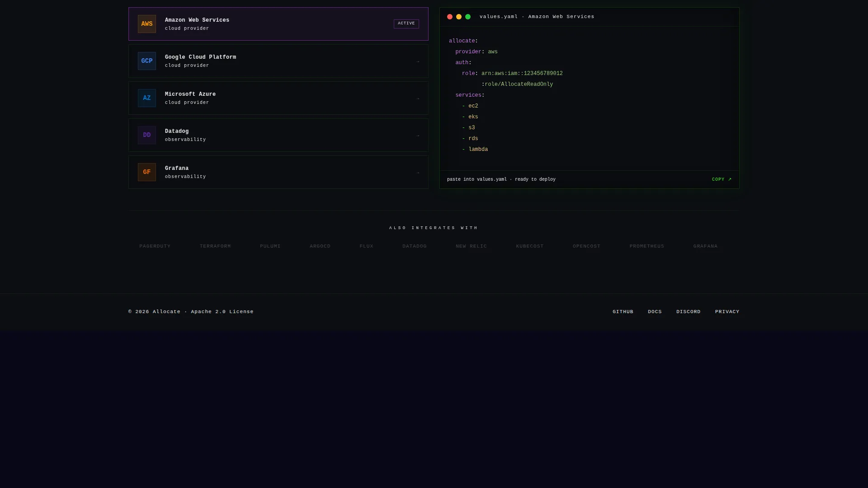This screenshot has height=488, width=868.
Task: Select the Datadog observability tab
Action: tap(278, 135)
